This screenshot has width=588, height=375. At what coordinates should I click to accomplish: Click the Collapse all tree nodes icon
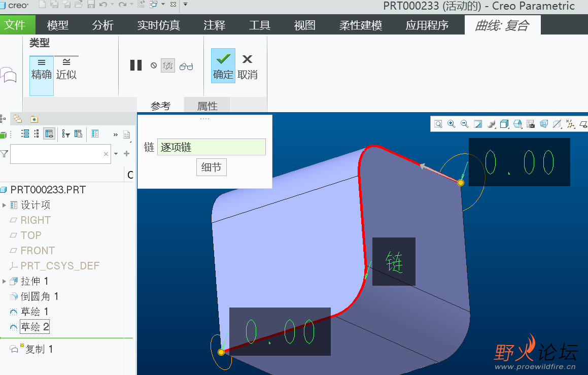pos(37,133)
